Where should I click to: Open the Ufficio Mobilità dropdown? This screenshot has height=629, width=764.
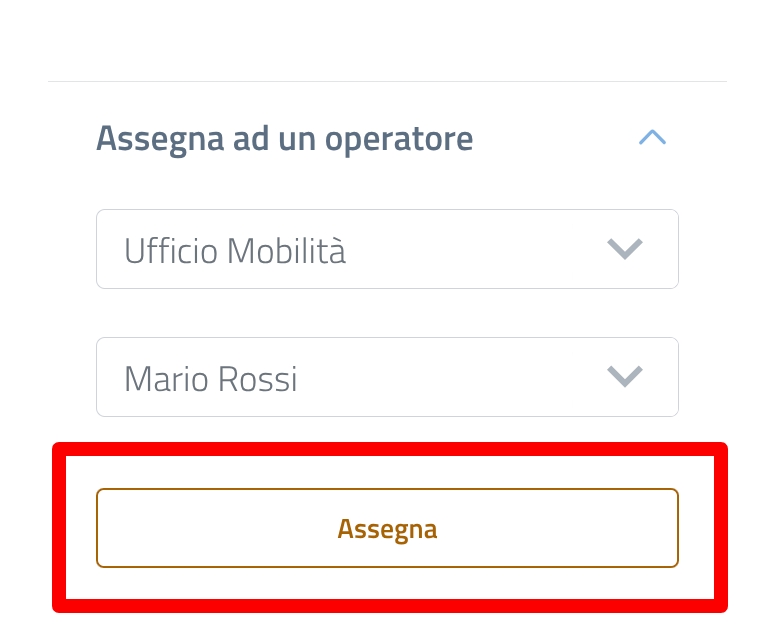(x=387, y=249)
